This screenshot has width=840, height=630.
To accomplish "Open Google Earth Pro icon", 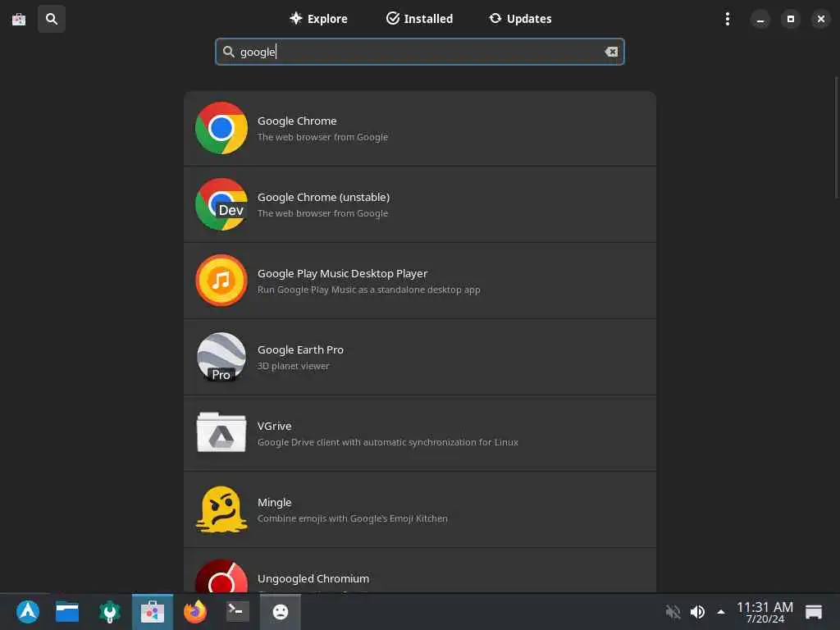I will click(x=221, y=358).
